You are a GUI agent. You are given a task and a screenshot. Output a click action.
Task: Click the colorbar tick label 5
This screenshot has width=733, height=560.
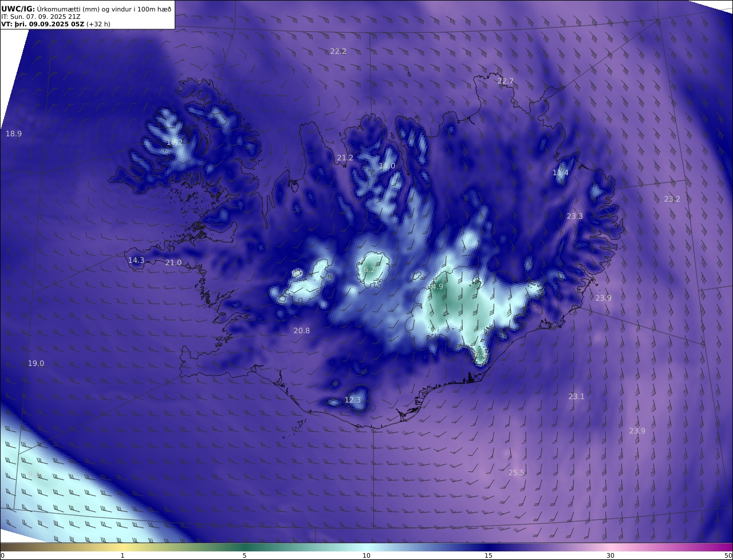(245, 556)
